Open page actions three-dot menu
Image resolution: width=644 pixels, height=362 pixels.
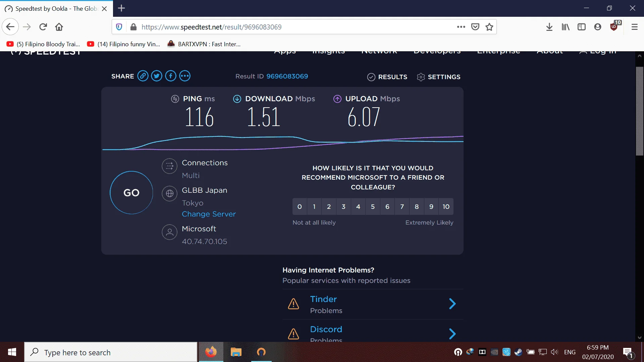(461, 27)
